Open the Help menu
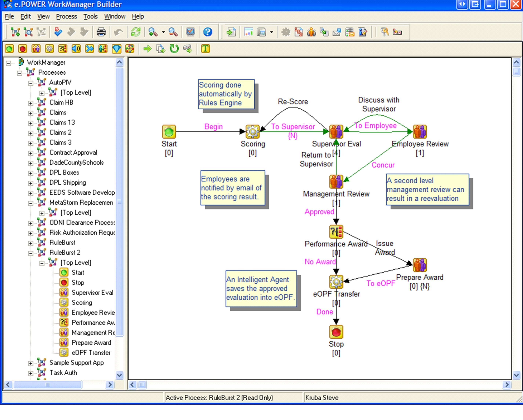 click(x=138, y=17)
